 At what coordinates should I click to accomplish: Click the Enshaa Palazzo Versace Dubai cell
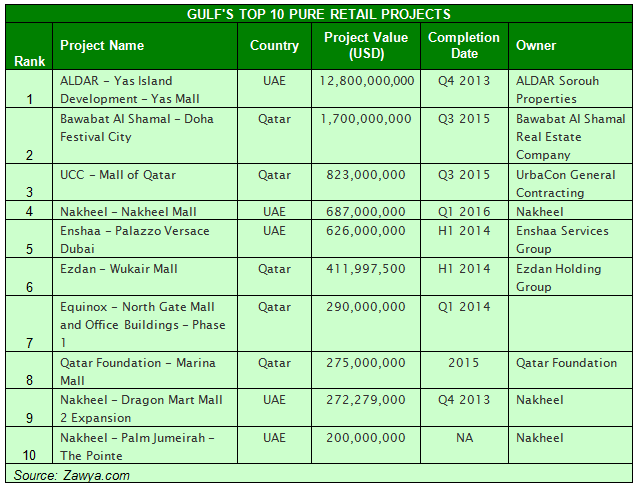pos(135,240)
